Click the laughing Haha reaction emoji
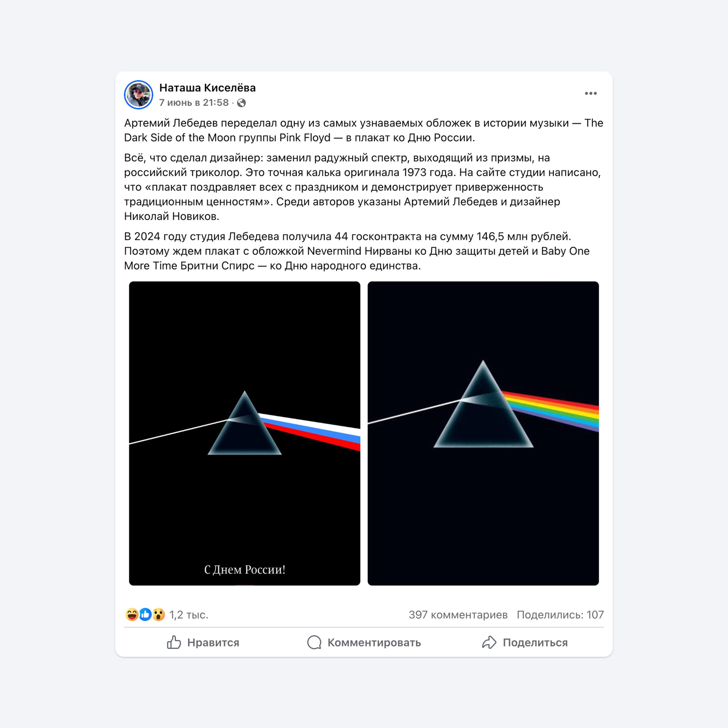728x728 pixels. (131, 615)
